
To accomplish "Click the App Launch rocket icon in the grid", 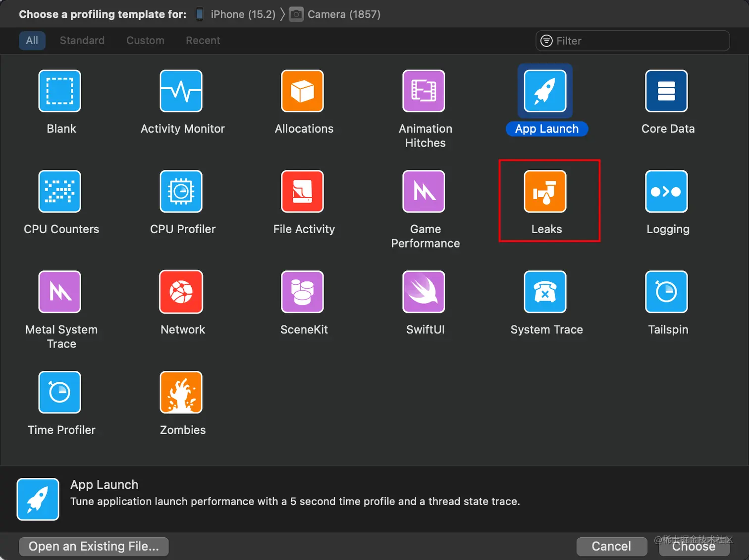I will [x=545, y=91].
